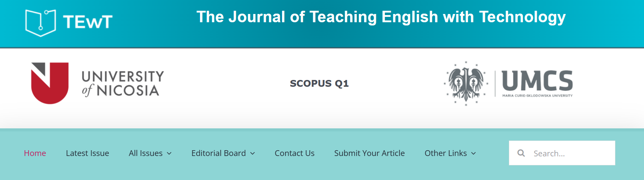Click the UMCS wordmark logo
The height and width of the screenshot is (180, 644).
coord(537,82)
